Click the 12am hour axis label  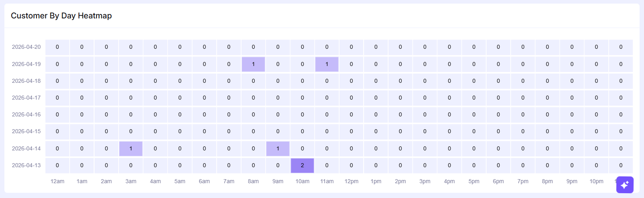point(57,182)
